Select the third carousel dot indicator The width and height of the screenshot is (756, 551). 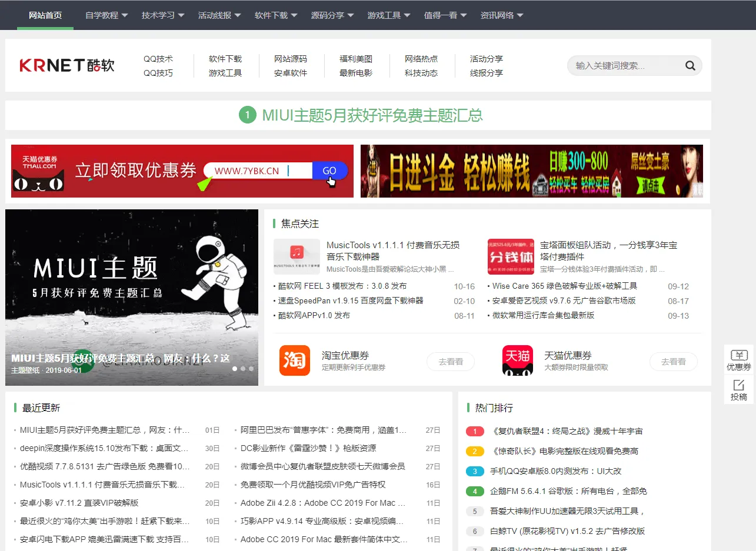pyautogui.click(x=251, y=369)
